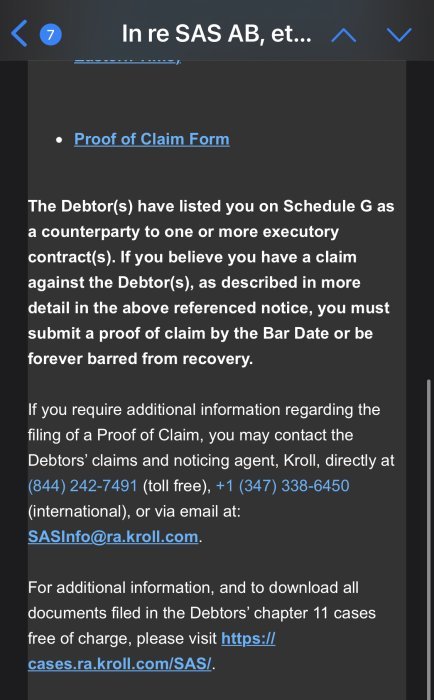Tap the blue unread count badge showing 7
The height and width of the screenshot is (700, 434).
click(50, 35)
